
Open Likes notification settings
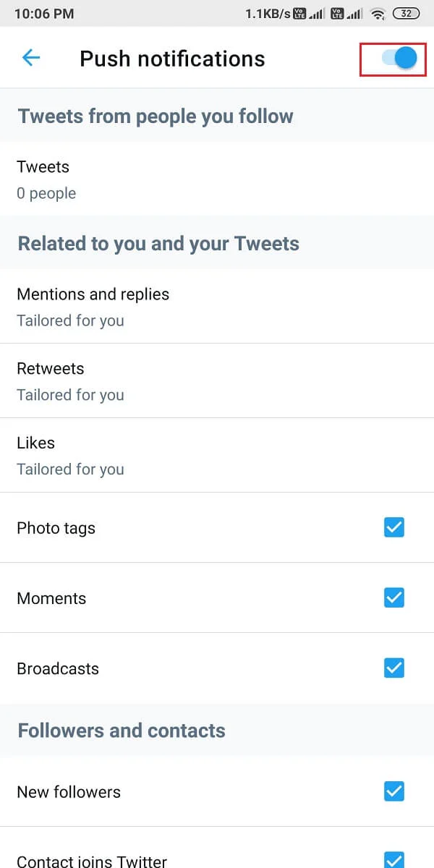217,456
